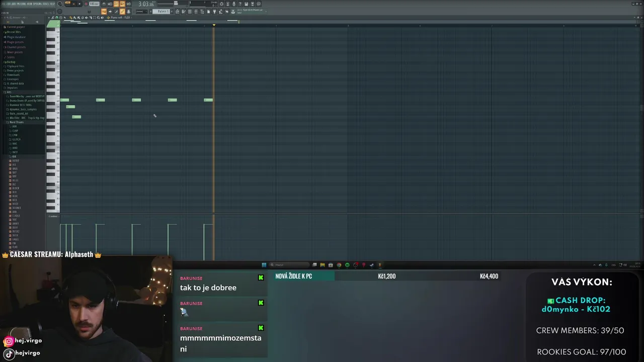Open the PATTERNS menu
Viewport: 644px width, 362px height.
[x=21, y=4]
